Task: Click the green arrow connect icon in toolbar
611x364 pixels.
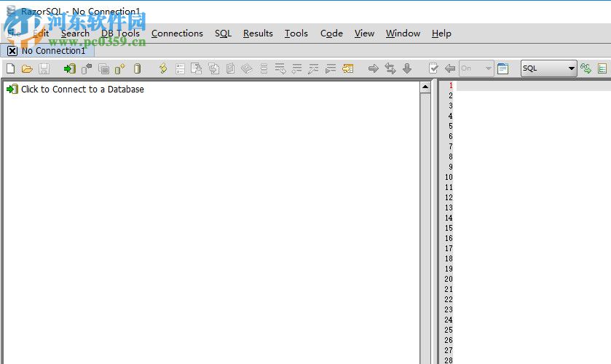Action: click(70, 69)
